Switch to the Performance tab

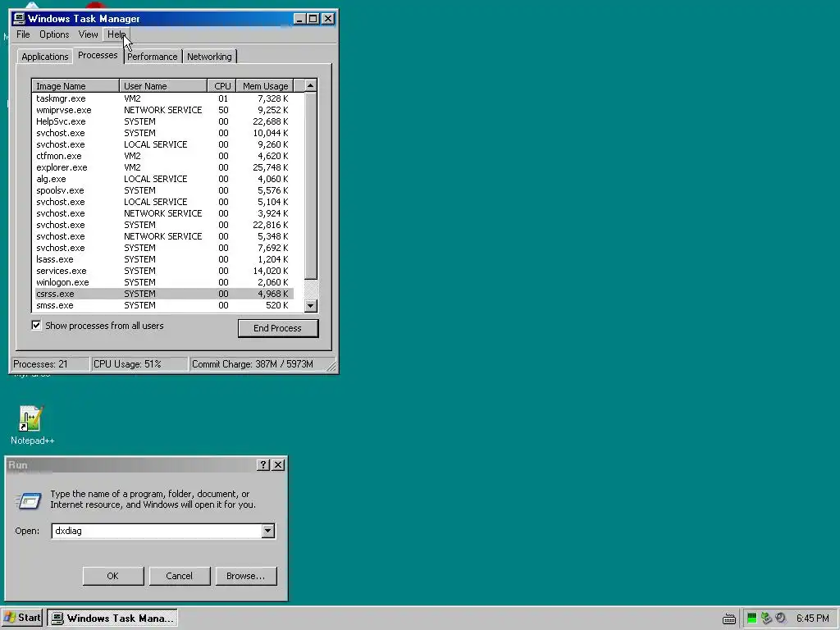point(152,57)
